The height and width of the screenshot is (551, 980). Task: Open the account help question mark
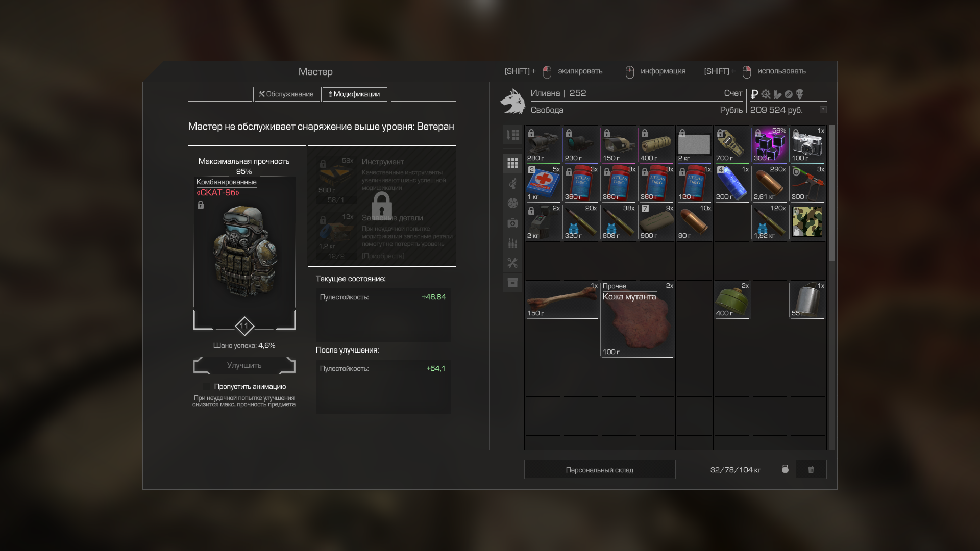[x=823, y=110]
